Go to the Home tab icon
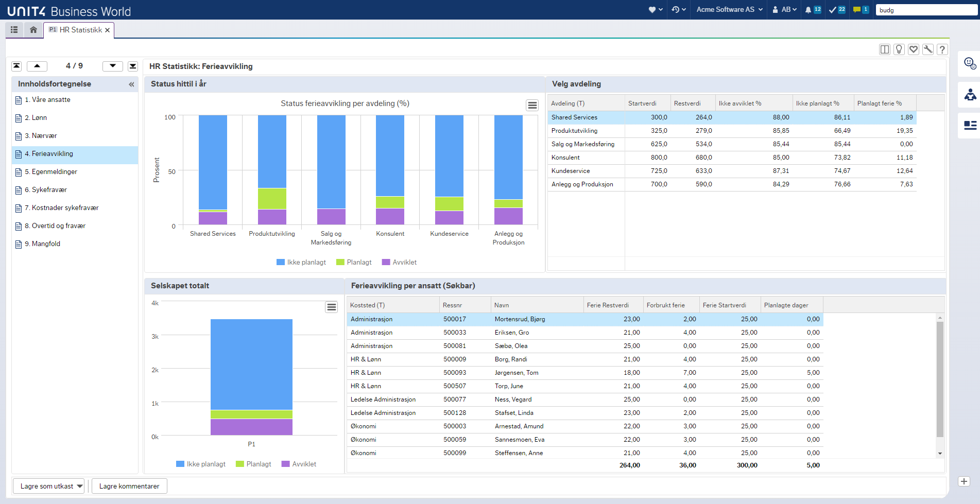 pyautogui.click(x=33, y=30)
